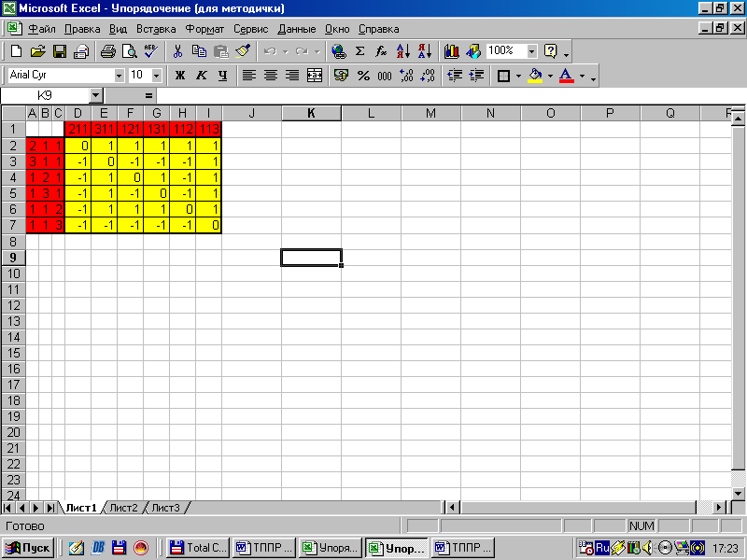Toggle left text alignment
Image resolution: width=747 pixels, height=560 pixels.
coord(249,76)
